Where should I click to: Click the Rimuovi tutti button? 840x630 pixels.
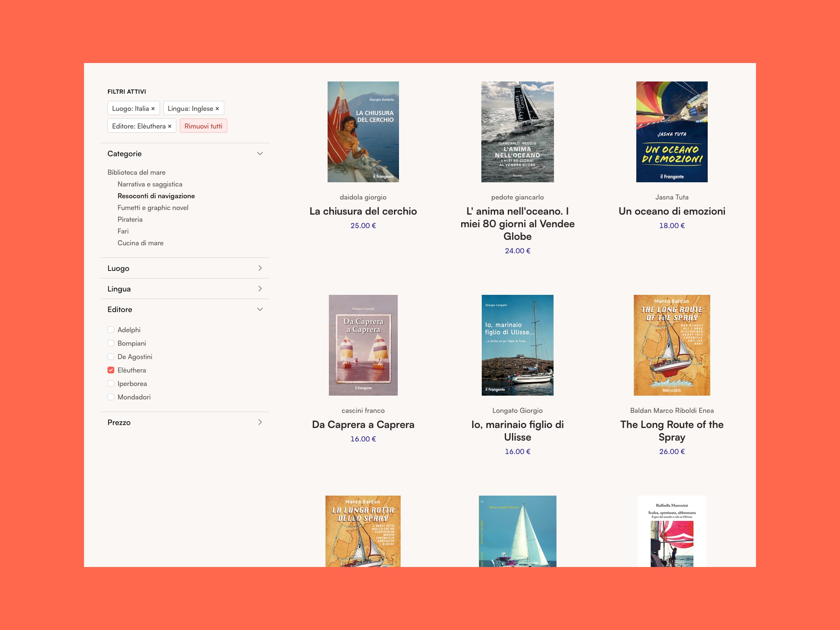[x=203, y=126]
